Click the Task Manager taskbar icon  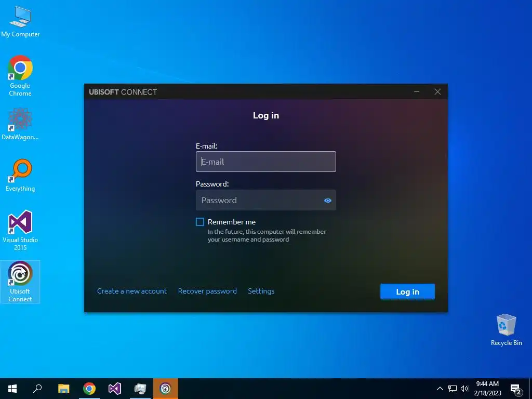(140, 389)
